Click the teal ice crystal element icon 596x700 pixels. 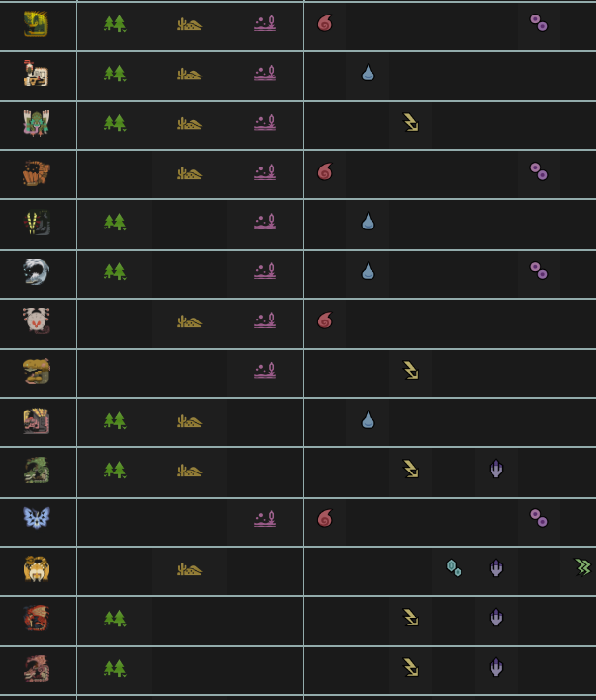click(453, 568)
